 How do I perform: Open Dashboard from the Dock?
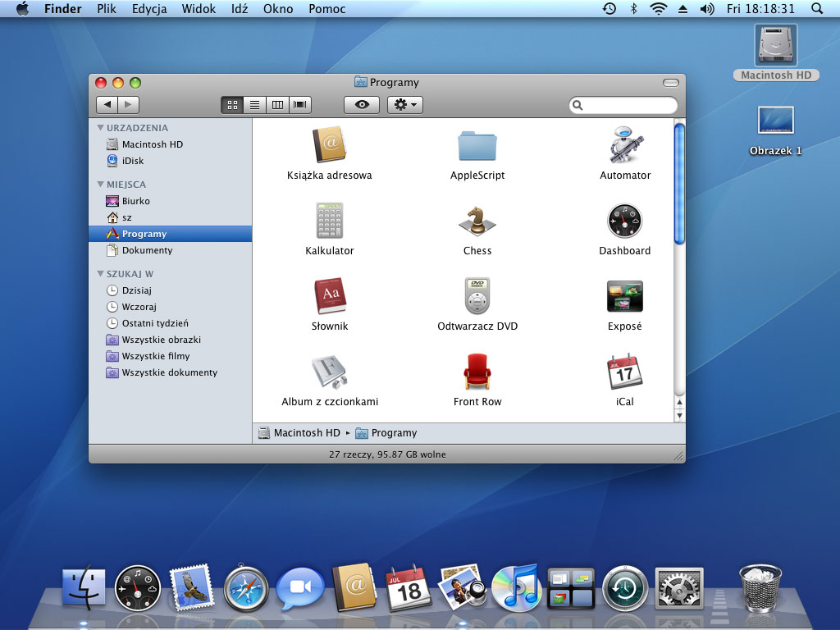(137, 588)
